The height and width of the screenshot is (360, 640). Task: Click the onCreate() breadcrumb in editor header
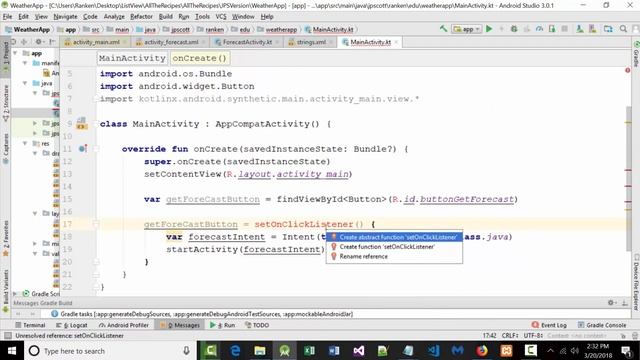click(x=199, y=58)
